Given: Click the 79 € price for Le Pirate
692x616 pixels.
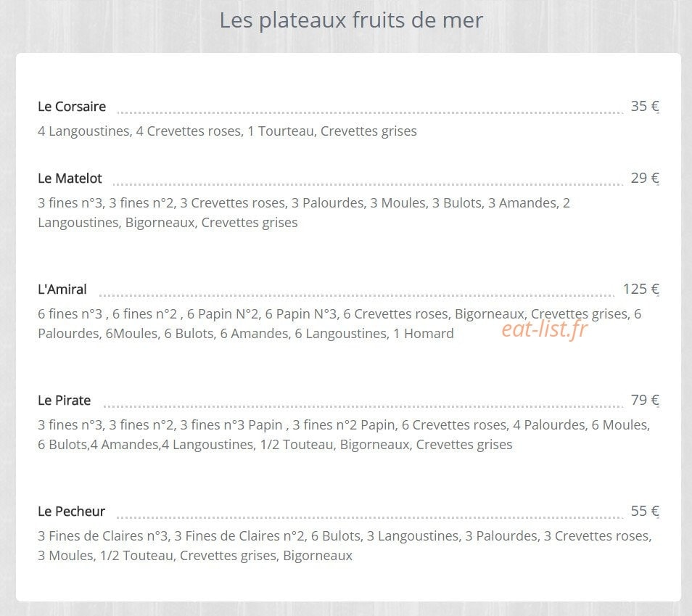Looking at the screenshot, I should 645,400.
